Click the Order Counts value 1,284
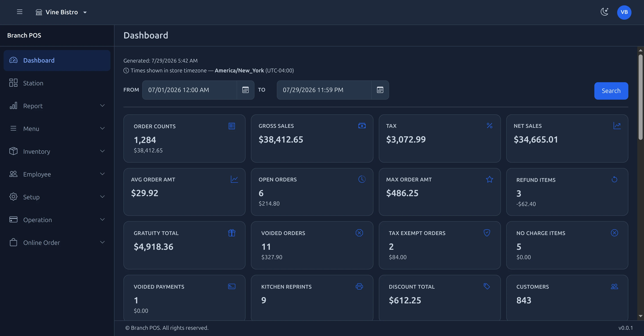The image size is (644, 336). [145, 140]
